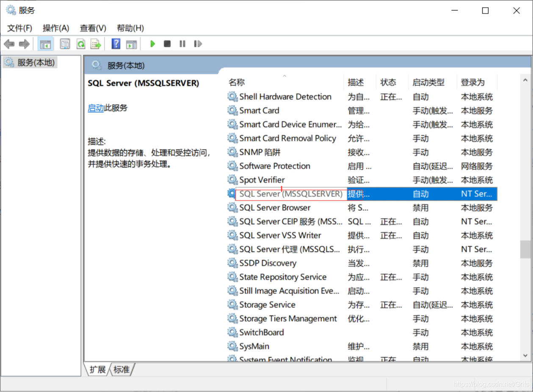
Task: Select the Smart Card Device Enumer... row
Action: [362, 124]
